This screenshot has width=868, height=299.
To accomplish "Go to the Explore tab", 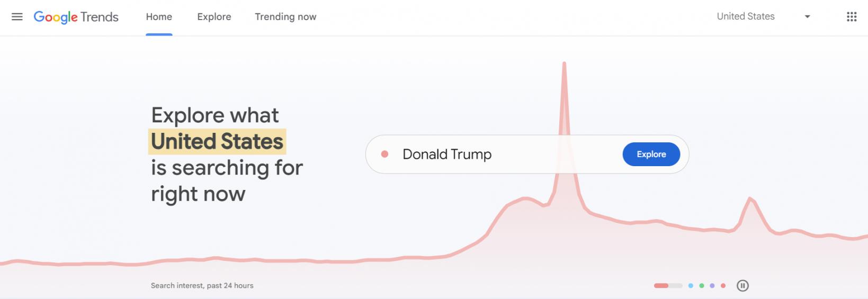I will (x=214, y=17).
